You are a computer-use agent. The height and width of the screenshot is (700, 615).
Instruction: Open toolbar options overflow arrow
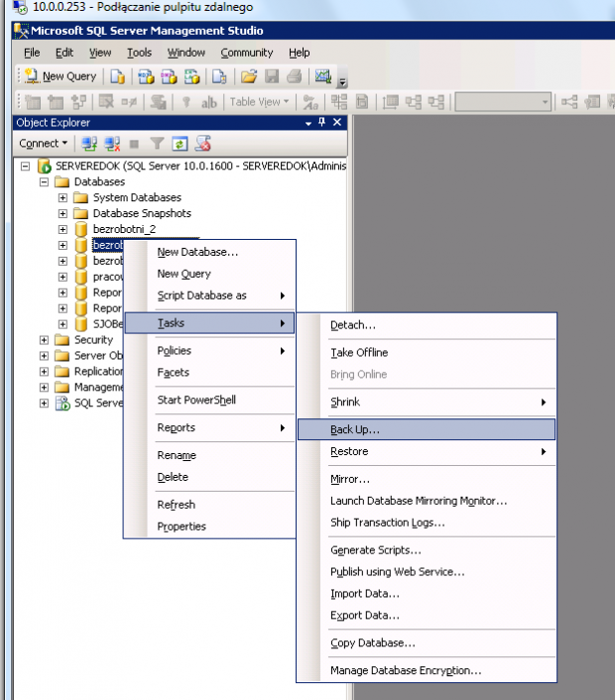(x=342, y=81)
